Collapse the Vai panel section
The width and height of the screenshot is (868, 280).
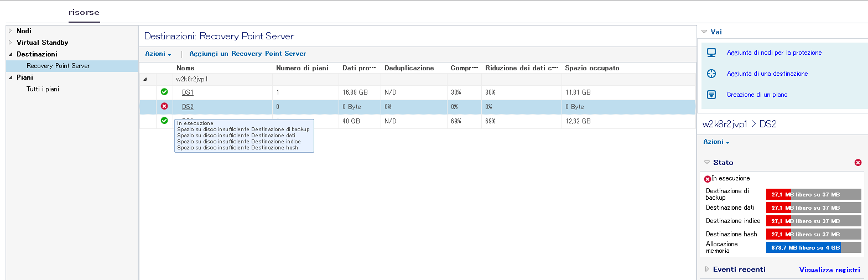click(x=704, y=32)
